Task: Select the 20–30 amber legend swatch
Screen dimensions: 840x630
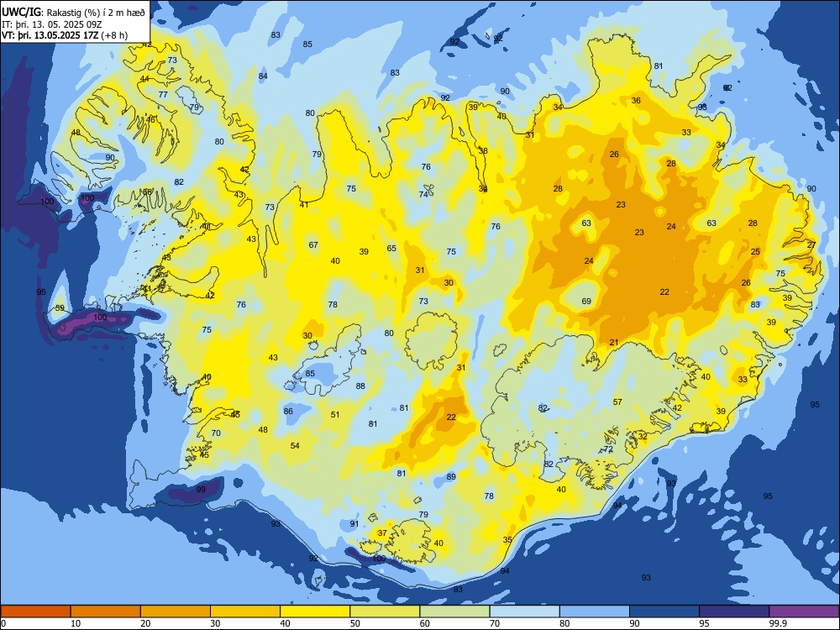Action: [x=176, y=612]
